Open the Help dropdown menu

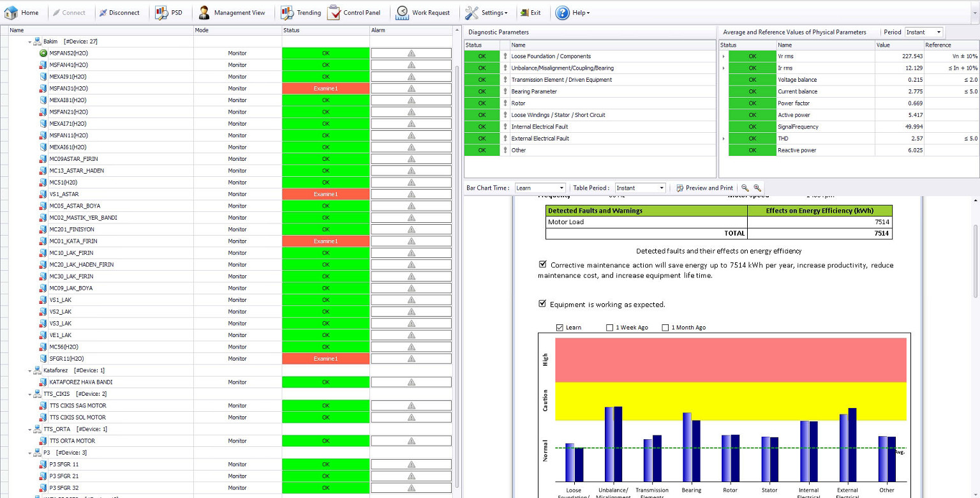[572, 12]
